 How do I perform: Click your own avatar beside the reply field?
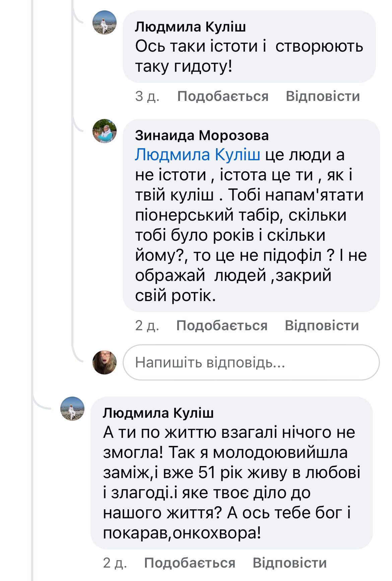pos(105,362)
